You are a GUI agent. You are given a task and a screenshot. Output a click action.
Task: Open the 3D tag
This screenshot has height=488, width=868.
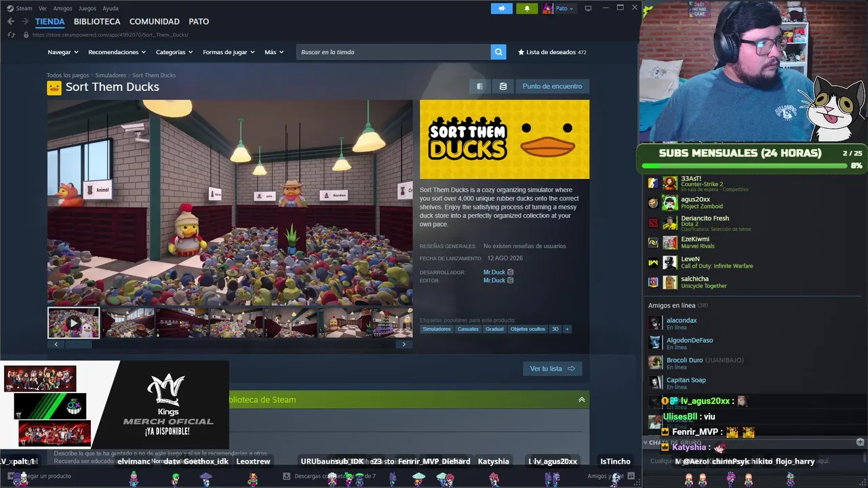point(555,329)
